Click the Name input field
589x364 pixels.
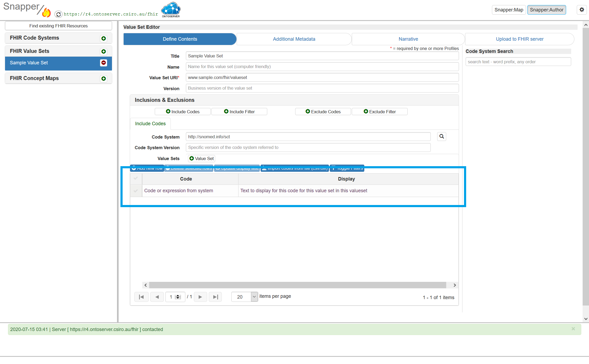pos(322,66)
